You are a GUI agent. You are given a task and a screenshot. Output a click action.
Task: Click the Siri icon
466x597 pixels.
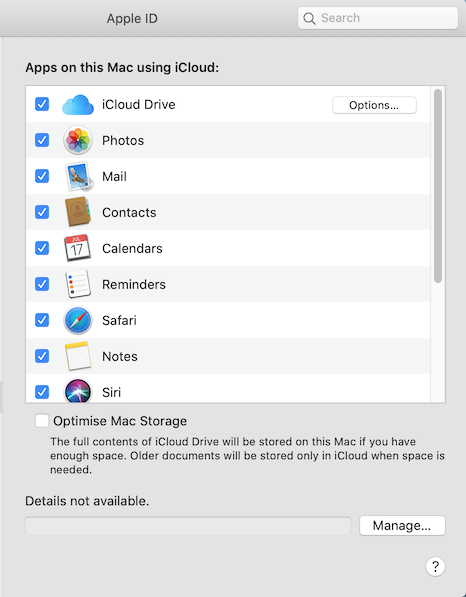[x=78, y=391]
